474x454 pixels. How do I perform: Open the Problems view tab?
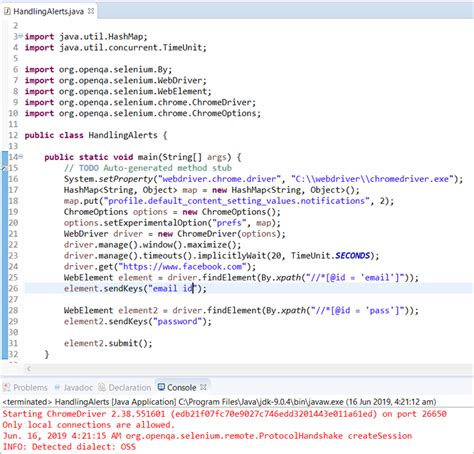25,387
